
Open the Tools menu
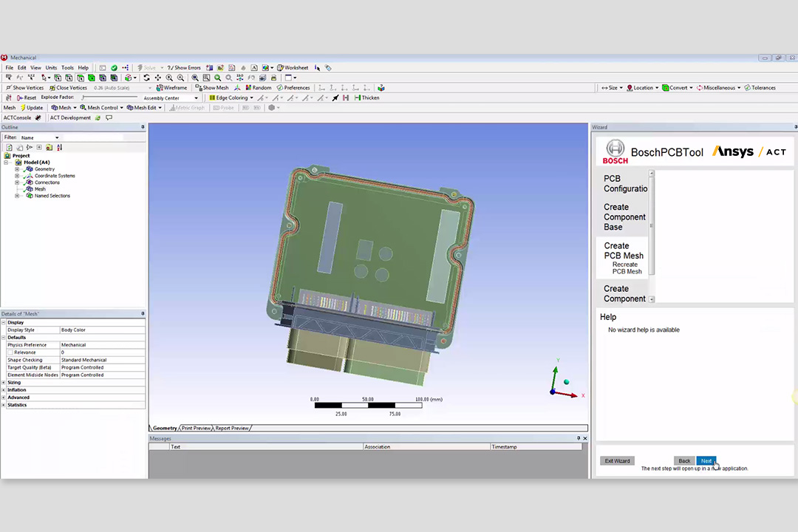click(67, 68)
